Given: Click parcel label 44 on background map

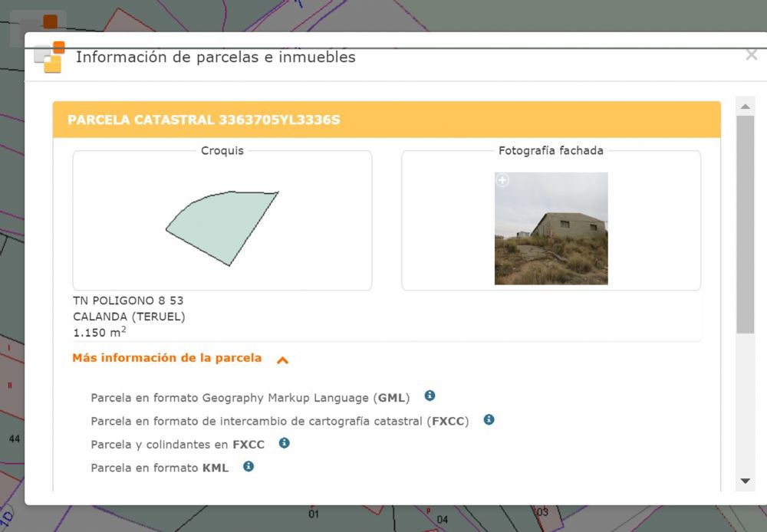Looking at the screenshot, I should pos(14,438).
